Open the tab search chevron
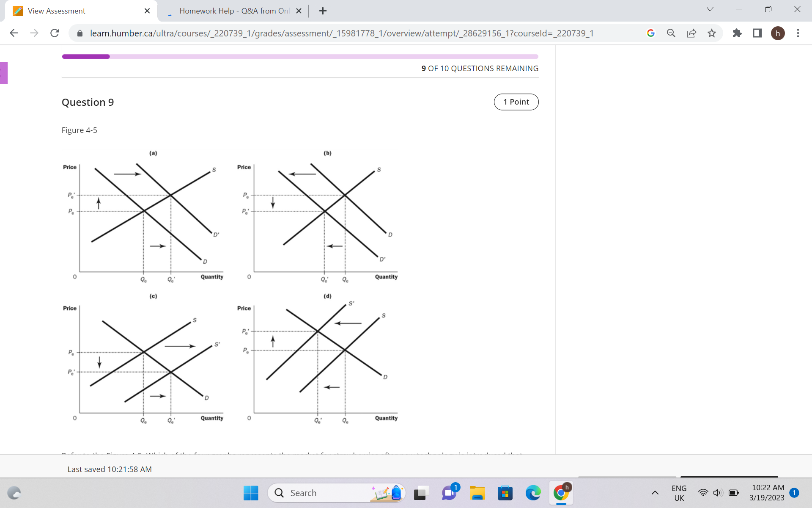 (710, 9)
